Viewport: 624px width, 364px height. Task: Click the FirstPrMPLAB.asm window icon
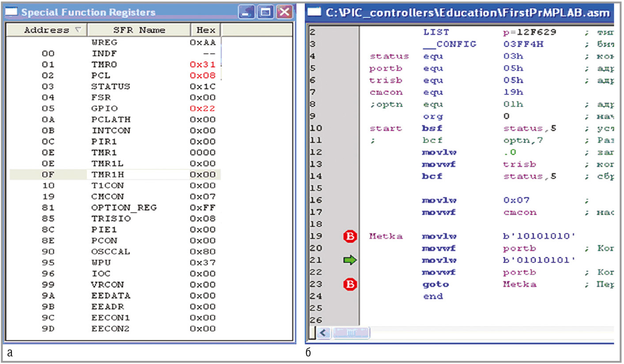[314, 12]
